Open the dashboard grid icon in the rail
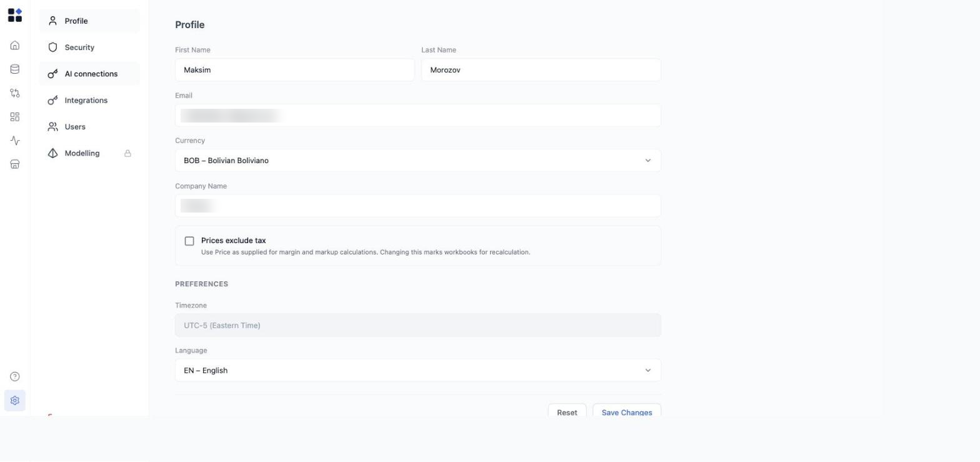The height and width of the screenshot is (462, 980). click(x=15, y=117)
